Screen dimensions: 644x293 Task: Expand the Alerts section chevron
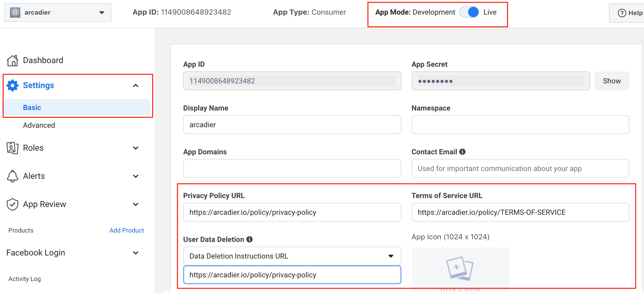[x=136, y=176]
